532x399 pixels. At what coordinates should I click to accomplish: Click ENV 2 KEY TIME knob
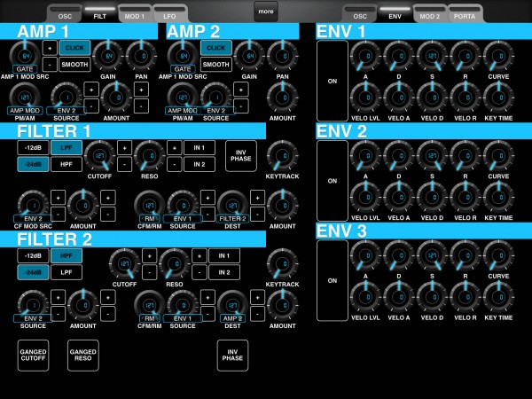pos(498,198)
